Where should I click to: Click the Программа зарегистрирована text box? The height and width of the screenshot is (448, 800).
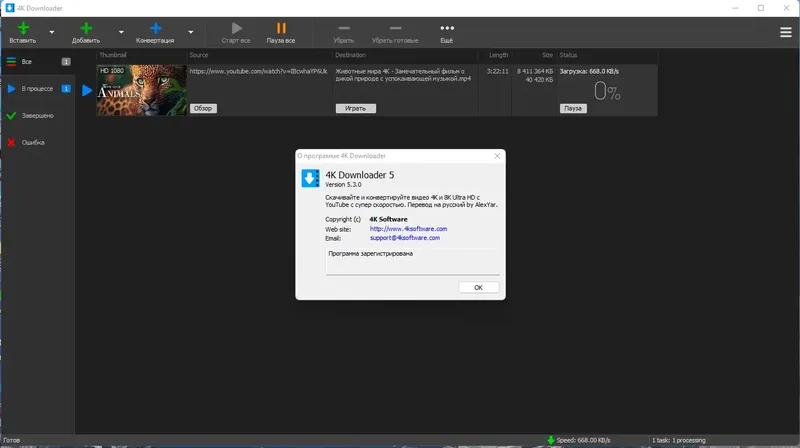412,262
